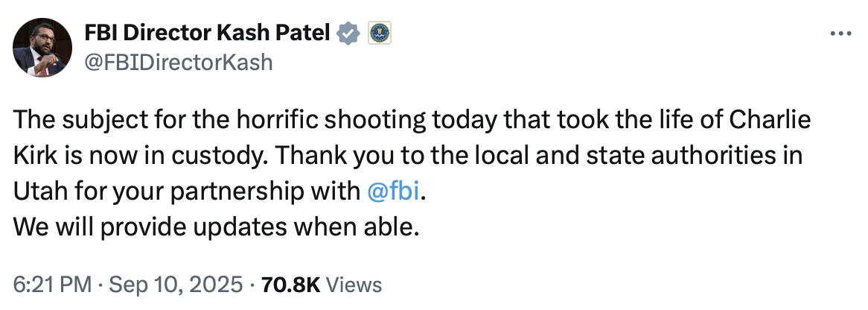868x310 pixels.
Task: Click the Views label
Action: tap(354, 285)
